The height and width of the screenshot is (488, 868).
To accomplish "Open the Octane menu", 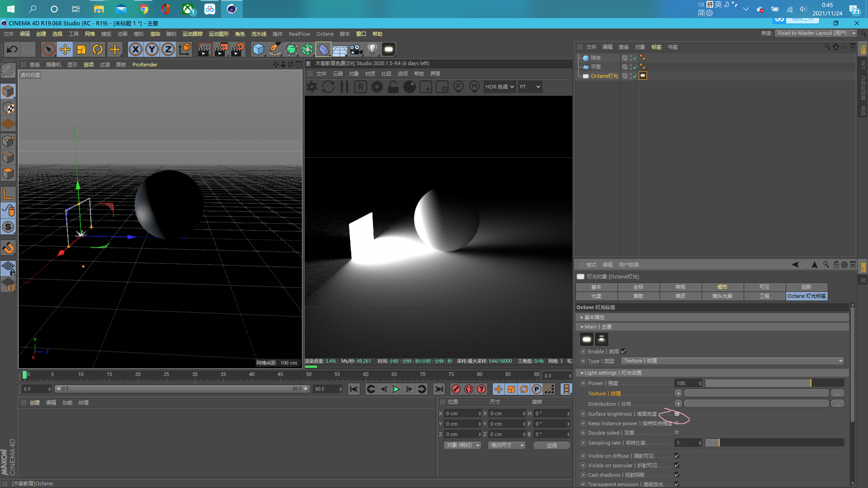I will click(325, 34).
